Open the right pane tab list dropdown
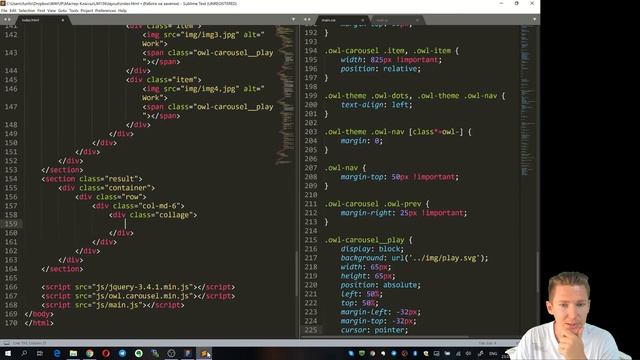This screenshot has height=360, width=640. click(534, 20)
